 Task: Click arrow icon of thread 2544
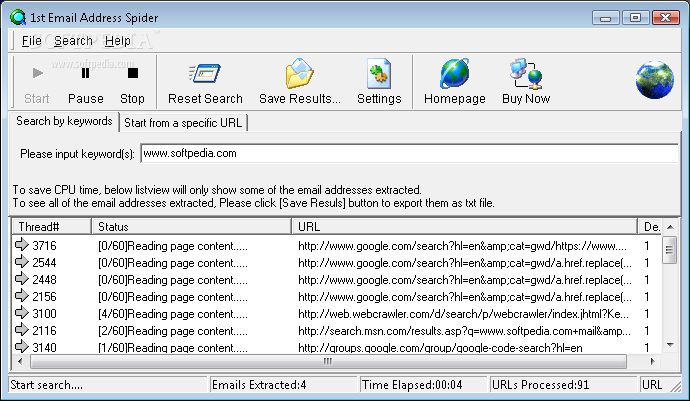(22, 261)
